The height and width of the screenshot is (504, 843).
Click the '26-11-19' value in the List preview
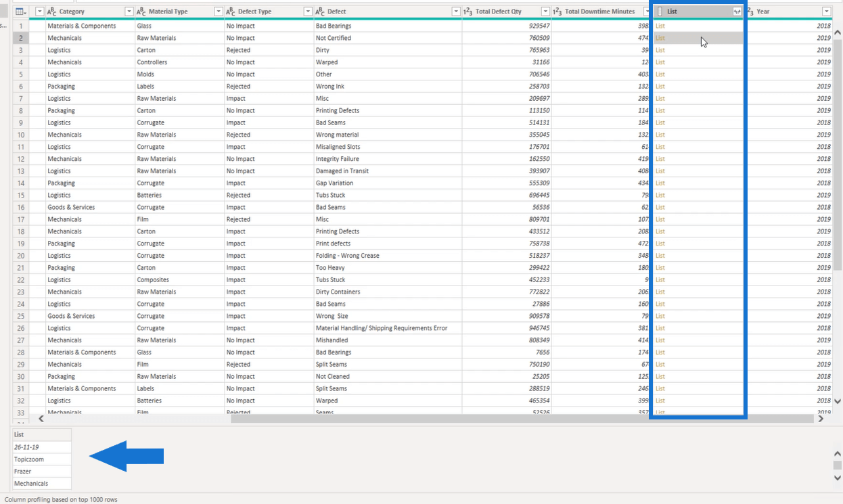point(42,447)
